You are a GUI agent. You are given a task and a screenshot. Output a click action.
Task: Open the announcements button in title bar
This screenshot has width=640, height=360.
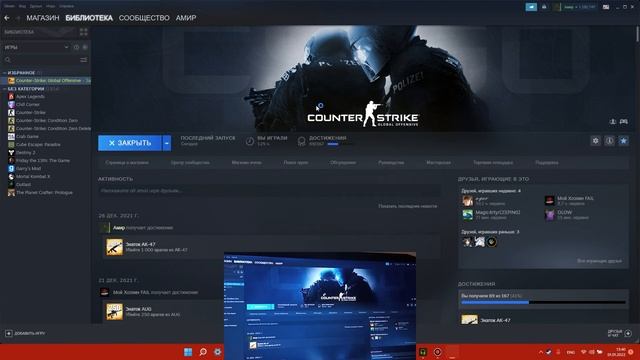click(531, 7)
